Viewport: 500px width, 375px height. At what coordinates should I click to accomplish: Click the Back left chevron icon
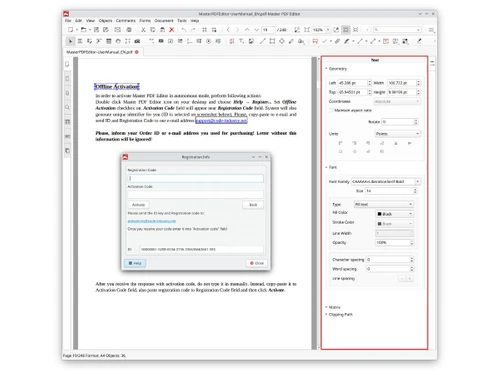(x=228, y=30)
